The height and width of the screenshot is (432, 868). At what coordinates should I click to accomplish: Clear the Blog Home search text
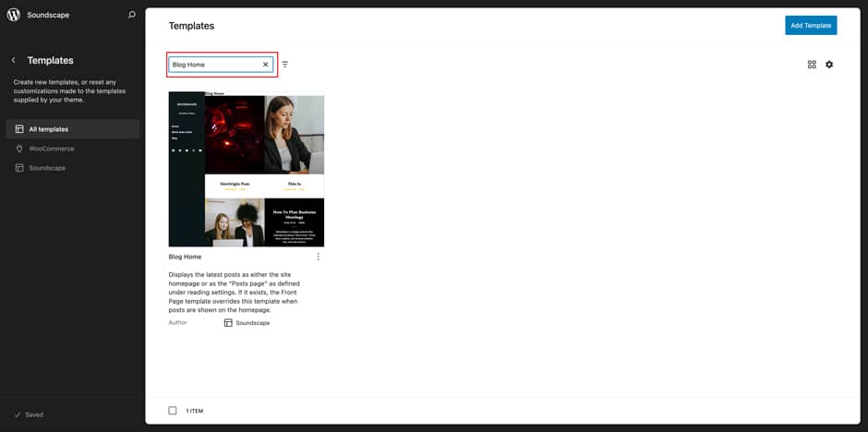[265, 65]
